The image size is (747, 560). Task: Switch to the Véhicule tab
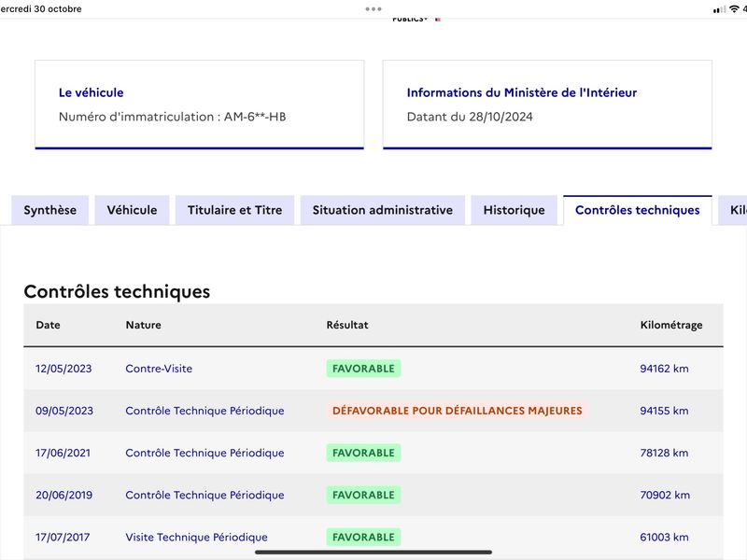132,210
